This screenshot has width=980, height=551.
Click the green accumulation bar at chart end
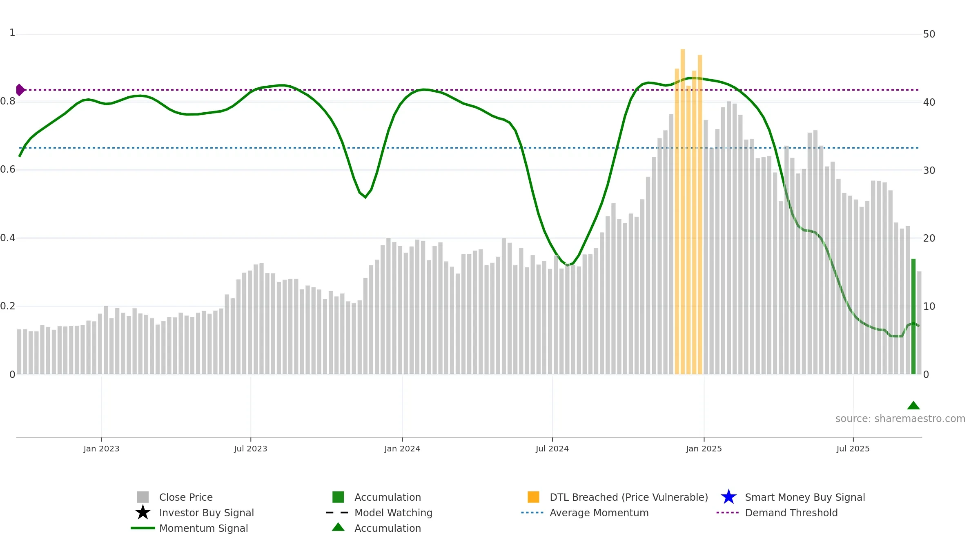point(913,316)
